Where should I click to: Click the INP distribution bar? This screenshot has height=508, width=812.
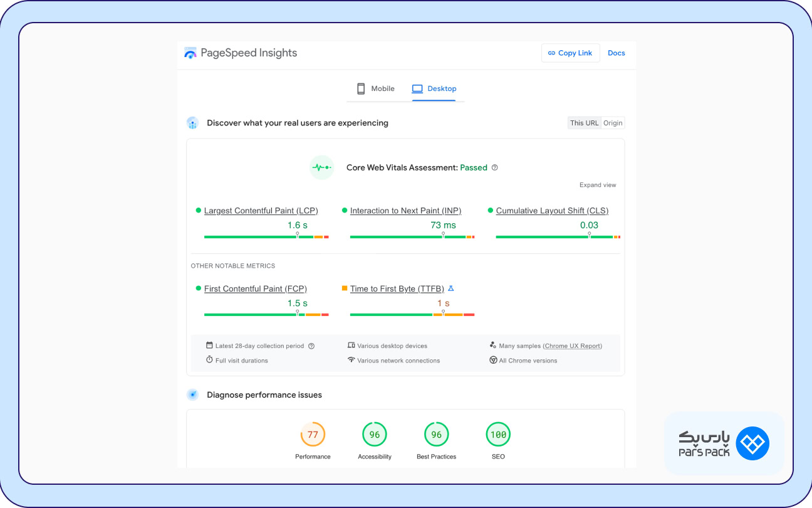412,237
